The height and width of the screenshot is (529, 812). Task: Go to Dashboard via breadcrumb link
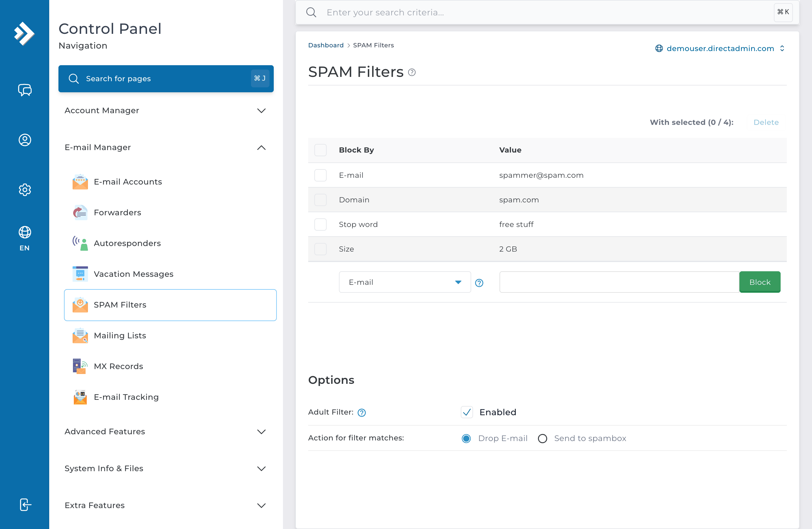[326, 45]
